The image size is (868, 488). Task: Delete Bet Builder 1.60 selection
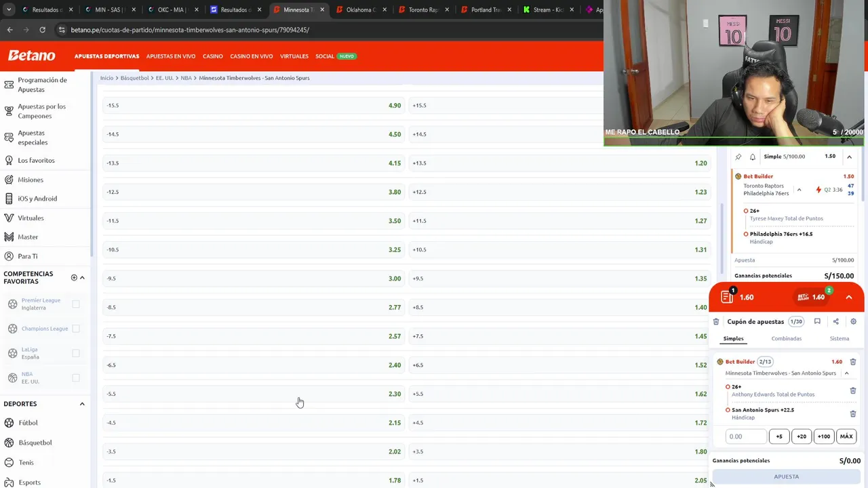click(853, 362)
